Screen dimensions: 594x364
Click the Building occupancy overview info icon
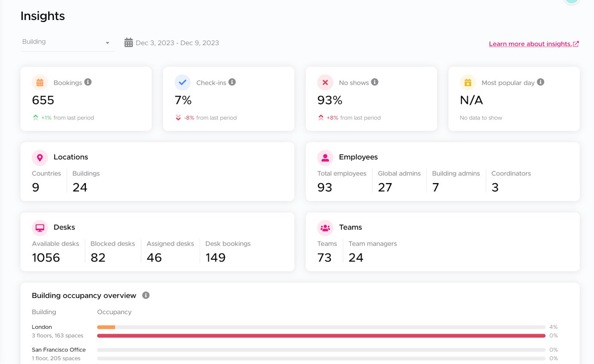click(146, 295)
